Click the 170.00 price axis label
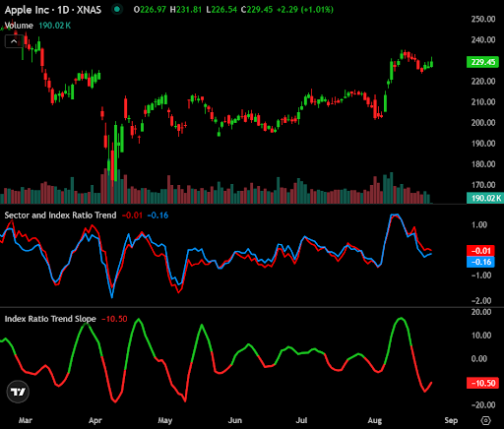 coord(483,185)
